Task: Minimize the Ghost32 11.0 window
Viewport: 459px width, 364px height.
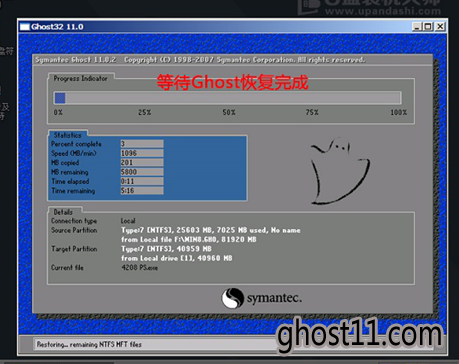Action: (x=416, y=26)
